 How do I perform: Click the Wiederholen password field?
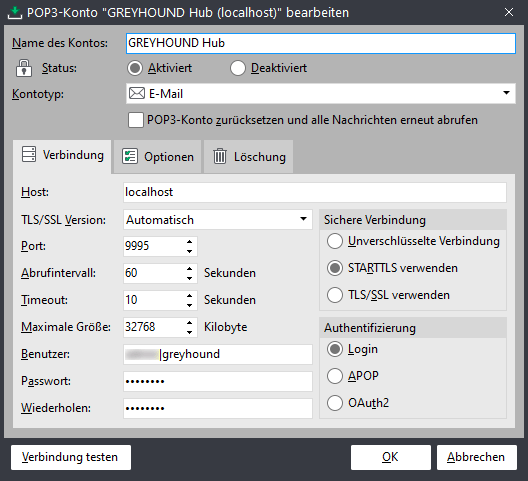(x=218, y=408)
